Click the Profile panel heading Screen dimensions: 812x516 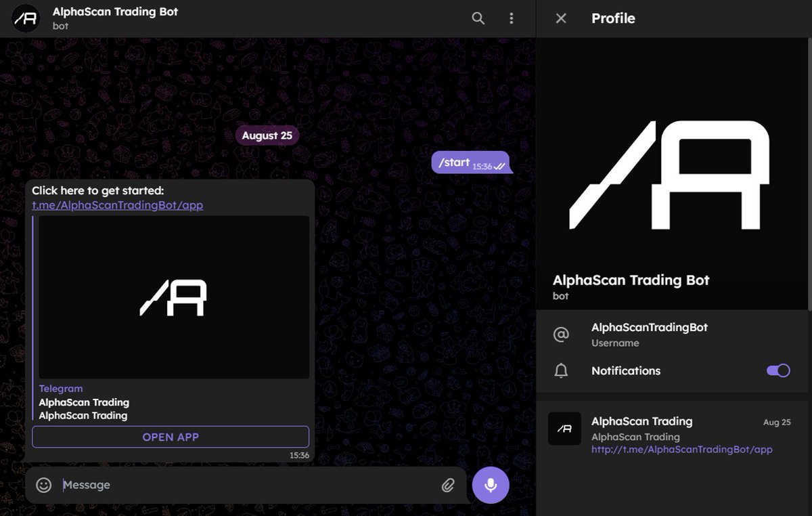(613, 18)
